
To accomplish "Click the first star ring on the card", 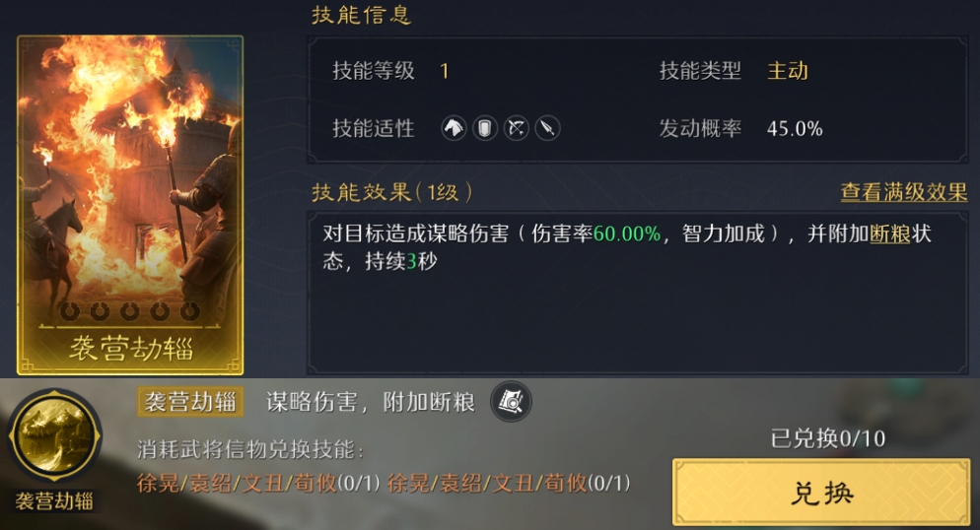I will pos(69,310).
